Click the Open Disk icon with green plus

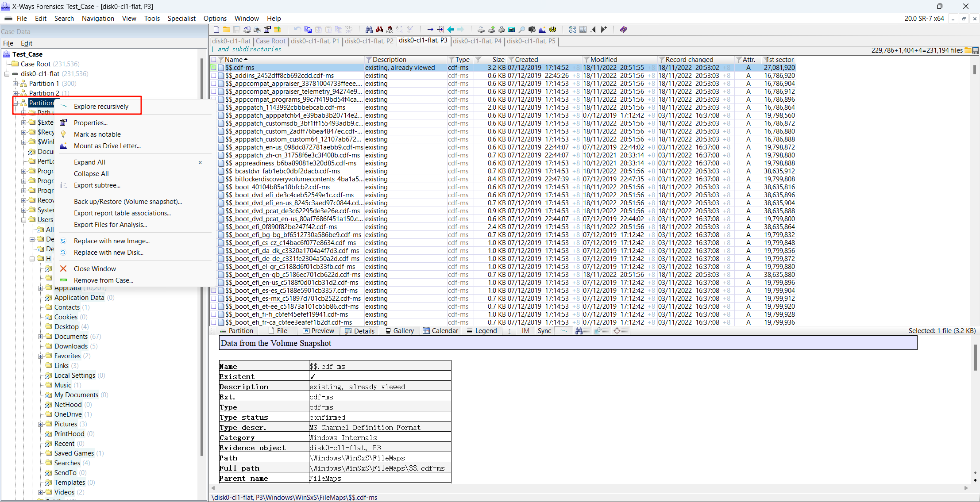(491, 30)
